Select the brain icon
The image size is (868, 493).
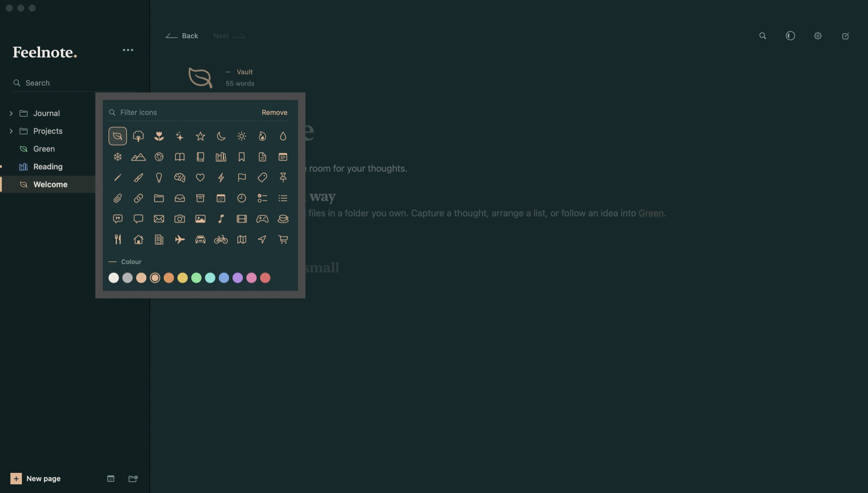click(180, 177)
